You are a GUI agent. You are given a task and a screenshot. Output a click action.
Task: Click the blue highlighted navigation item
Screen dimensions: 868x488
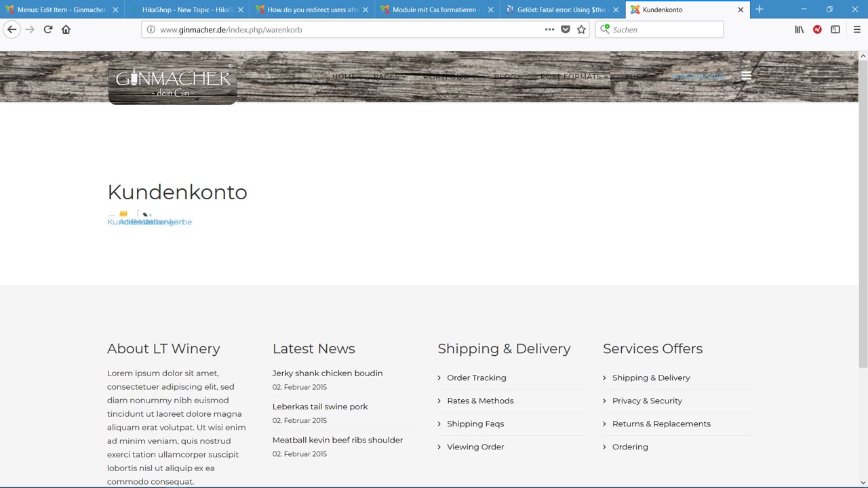point(698,77)
